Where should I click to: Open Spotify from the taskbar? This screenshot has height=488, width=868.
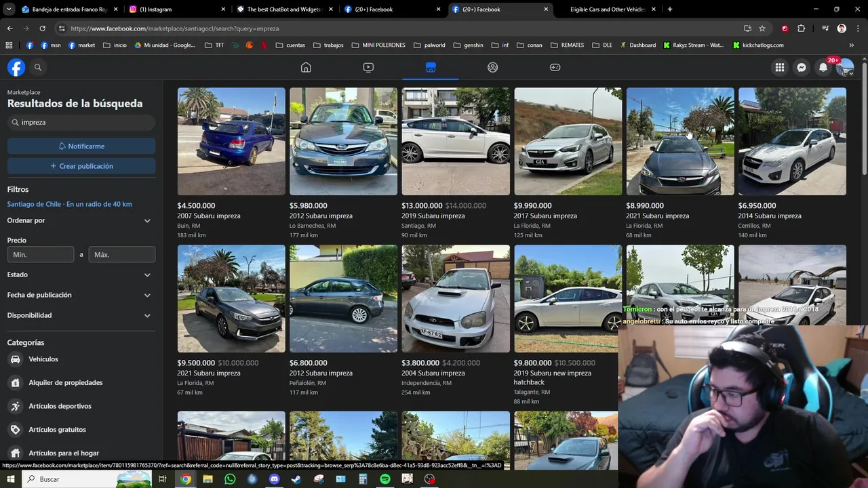(x=385, y=479)
